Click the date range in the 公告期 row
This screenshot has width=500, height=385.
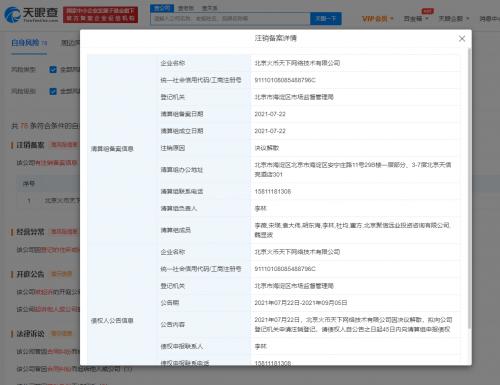pos(301,303)
